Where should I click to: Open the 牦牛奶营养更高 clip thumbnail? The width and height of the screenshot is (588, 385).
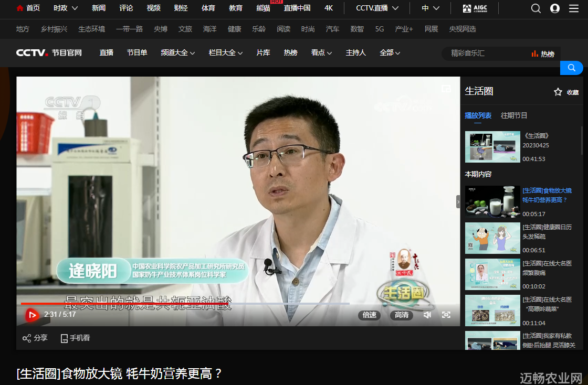(492, 201)
